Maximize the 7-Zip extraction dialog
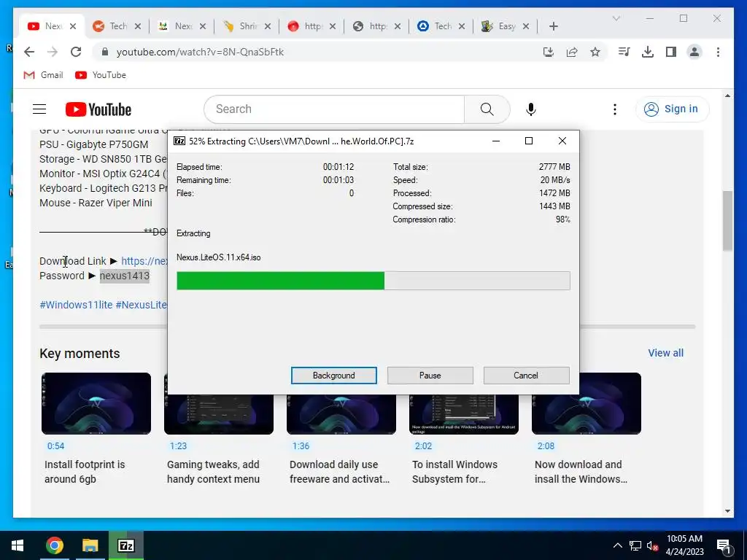Image resolution: width=747 pixels, height=560 pixels. [x=529, y=141]
